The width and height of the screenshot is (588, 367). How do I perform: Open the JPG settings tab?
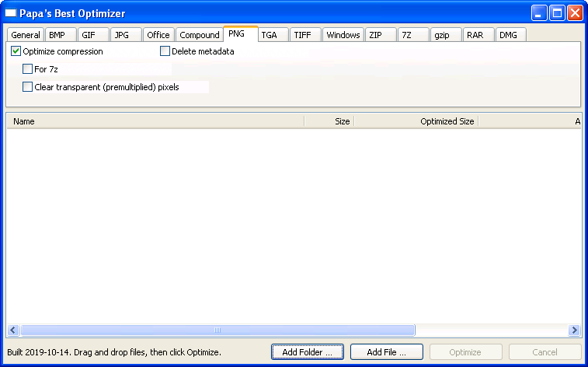click(122, 35)
